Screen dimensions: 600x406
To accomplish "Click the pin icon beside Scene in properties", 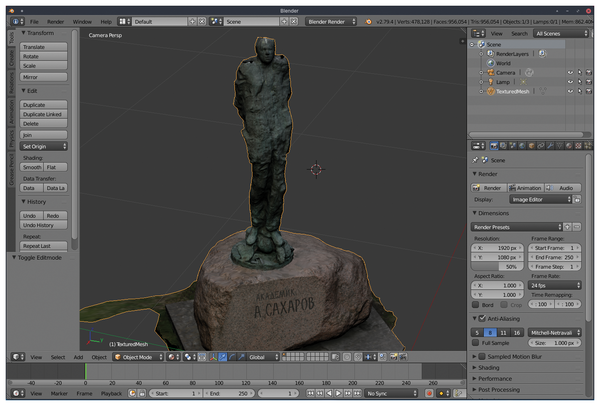I will pos(475,160).
